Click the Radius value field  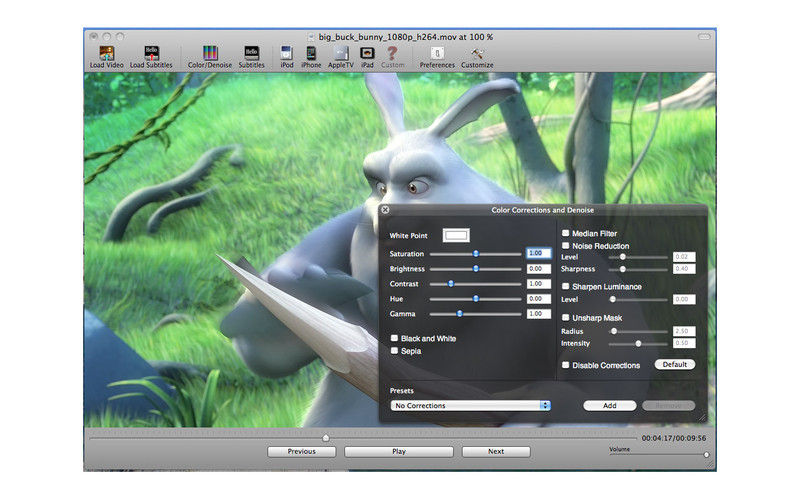tap(684, 331)
